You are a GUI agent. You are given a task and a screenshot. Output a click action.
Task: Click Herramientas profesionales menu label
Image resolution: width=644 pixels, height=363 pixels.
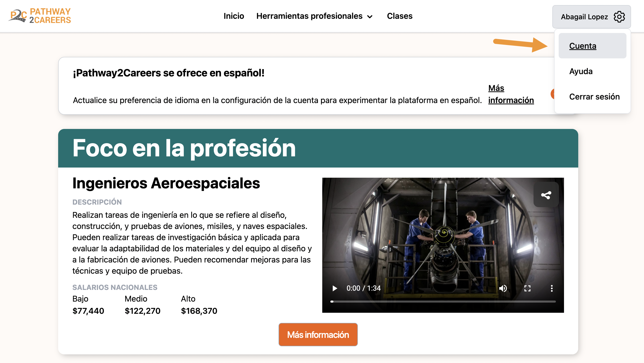309,16
